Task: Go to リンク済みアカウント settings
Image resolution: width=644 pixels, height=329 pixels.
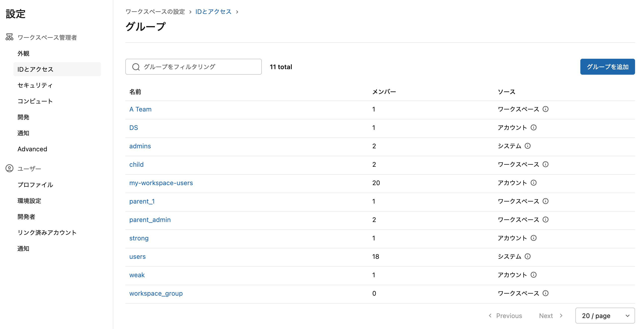Action: coord(47,232)
